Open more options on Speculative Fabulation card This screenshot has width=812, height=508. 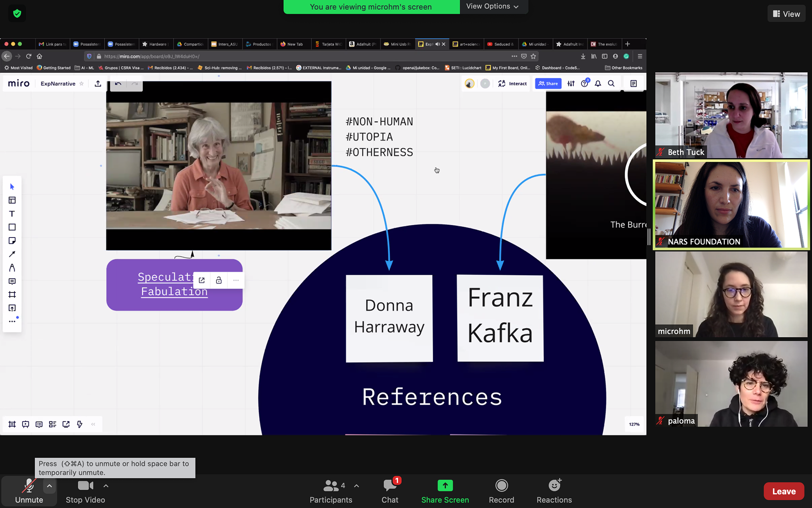tap(236, 280)
